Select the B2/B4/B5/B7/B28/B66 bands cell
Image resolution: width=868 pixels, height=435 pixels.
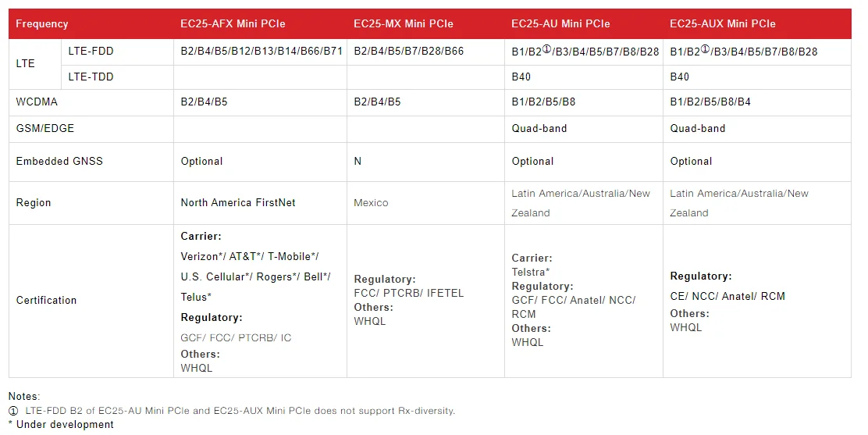[408, 52]
